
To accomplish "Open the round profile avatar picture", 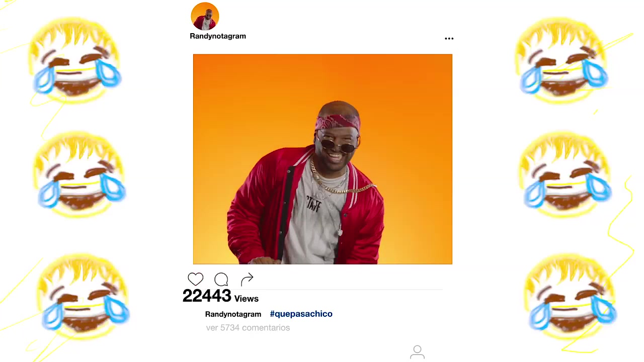I will point(205,16).
